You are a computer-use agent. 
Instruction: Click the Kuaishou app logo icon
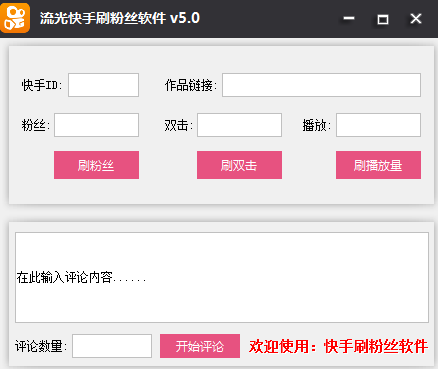pyautogui.click(x=15, y=18)
